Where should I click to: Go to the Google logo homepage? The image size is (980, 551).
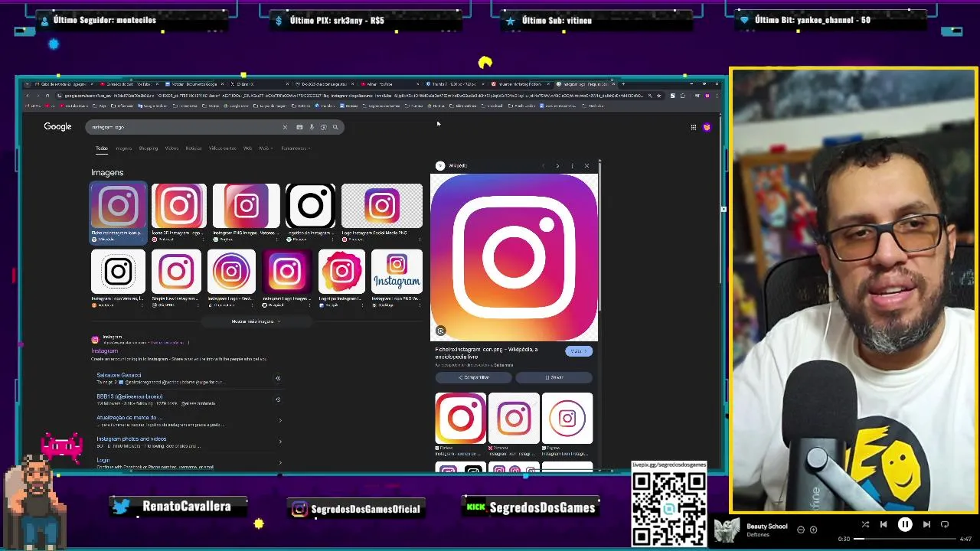[57, 126]
